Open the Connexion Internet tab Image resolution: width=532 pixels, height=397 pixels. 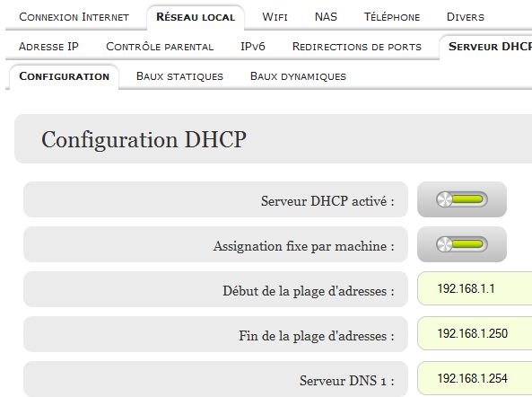pyautogui.click(x=74, y=17)
